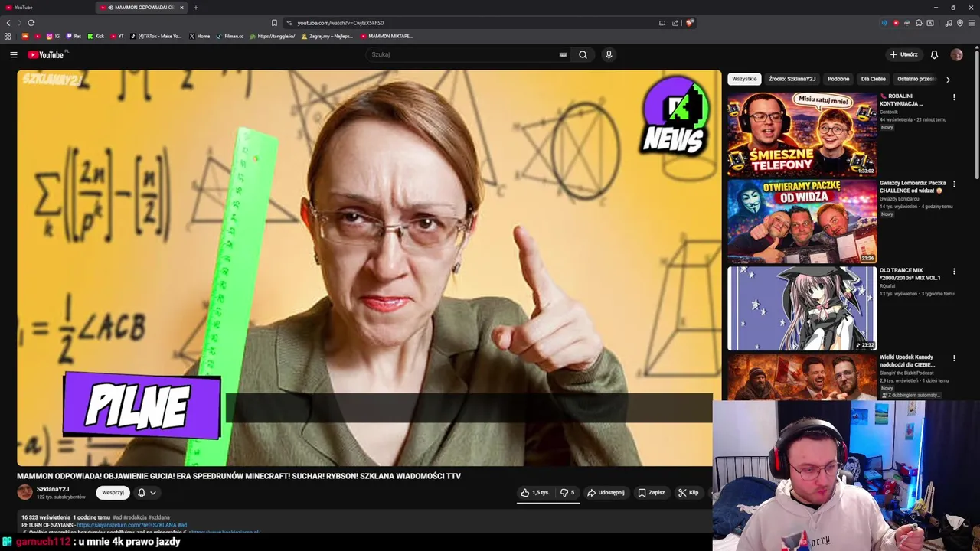Save the video with Zapisz
Viewport: 980px width, 551px height.
(x=652, y=493)
